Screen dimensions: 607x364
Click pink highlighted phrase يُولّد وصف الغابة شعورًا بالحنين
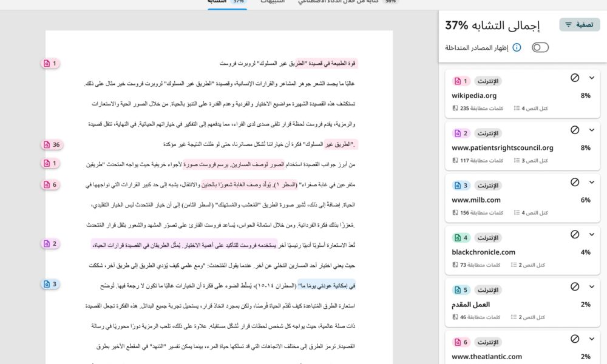click(237, 185)
